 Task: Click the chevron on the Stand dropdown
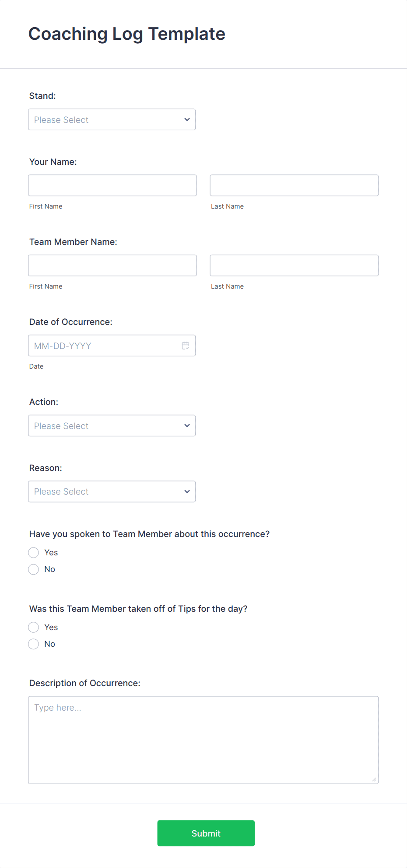pyautogui.click(x=187, y=119)
